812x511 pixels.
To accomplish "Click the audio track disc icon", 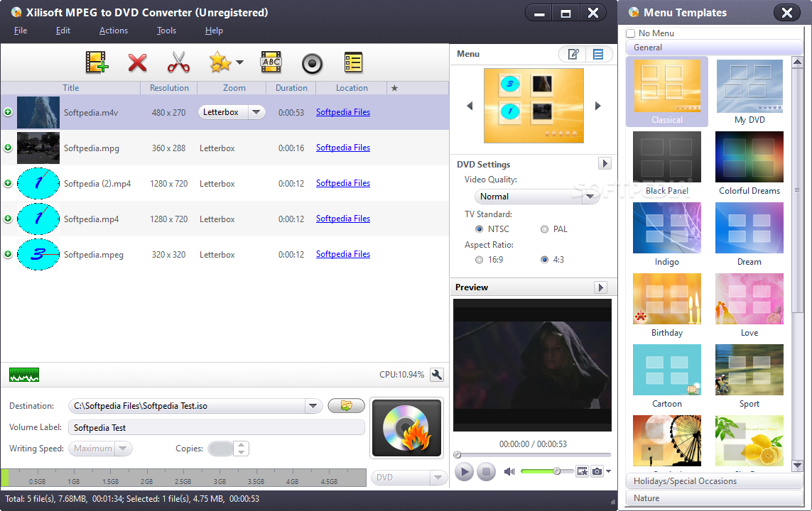I will tap(313, 64).
